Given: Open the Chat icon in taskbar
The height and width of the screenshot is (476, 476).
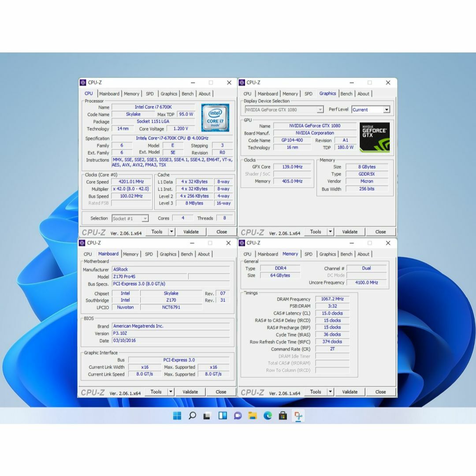Looking at the screenshot, I should 238,416.
